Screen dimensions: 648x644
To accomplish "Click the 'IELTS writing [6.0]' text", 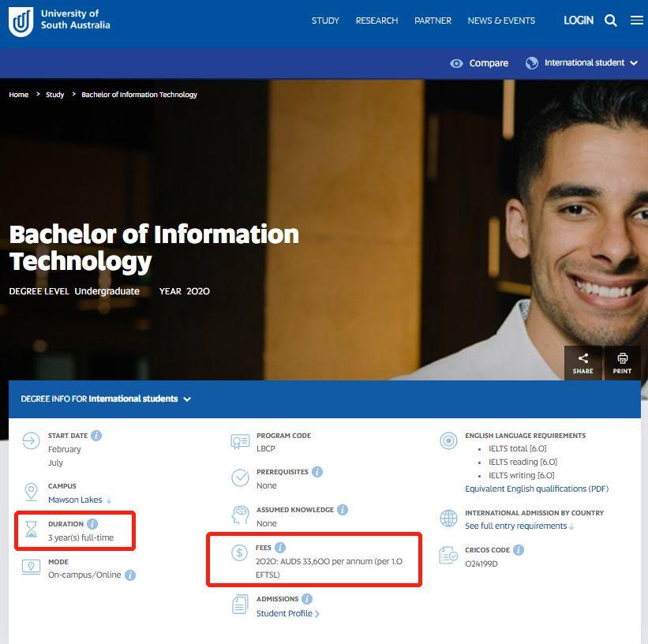I will [x=522, y=475].
